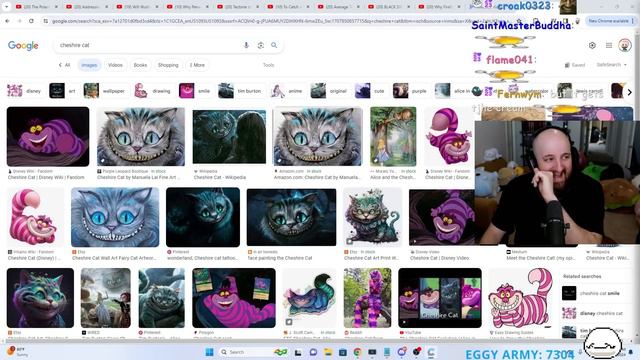Open Cheshire Cat Disney Video thumbnail
Viewport: 640px width, 360px height.
coord(442,217)
